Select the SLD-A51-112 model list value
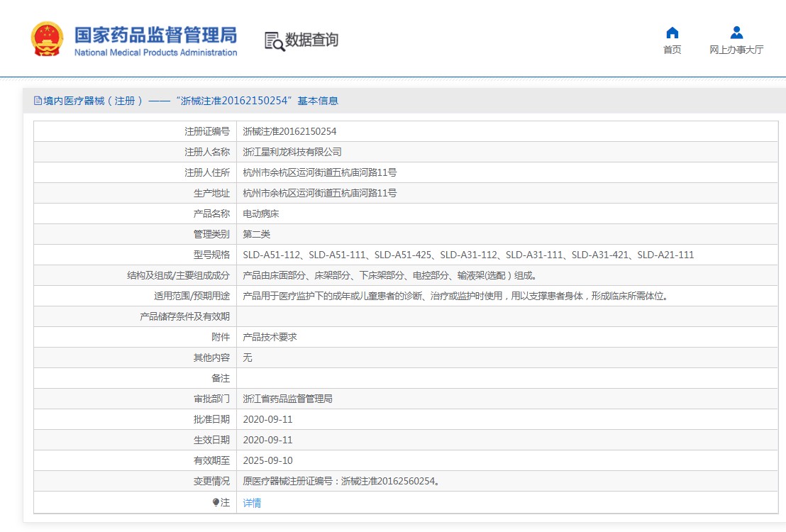786x532 pixels. pos(468,255)
